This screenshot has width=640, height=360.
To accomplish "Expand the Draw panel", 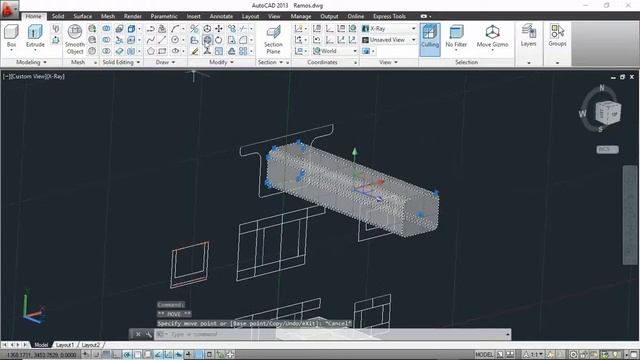I will [165, 62].
